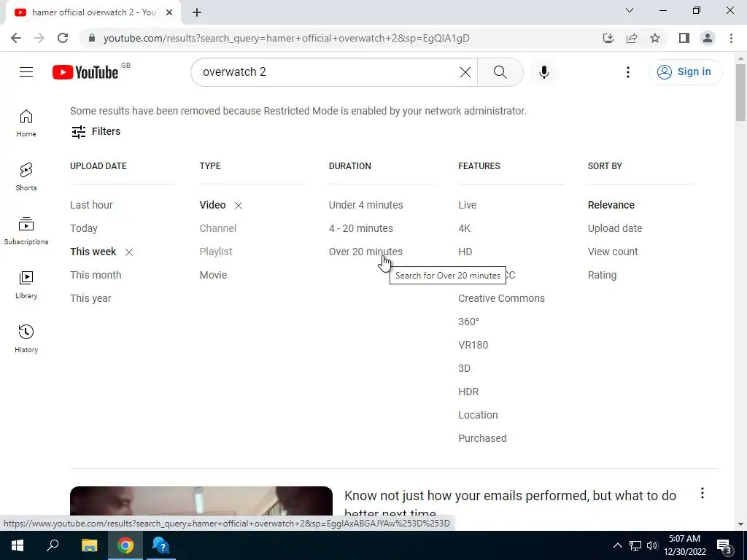Share this page from the address bar
Screen dimensions: 747x560
(632, 38)
